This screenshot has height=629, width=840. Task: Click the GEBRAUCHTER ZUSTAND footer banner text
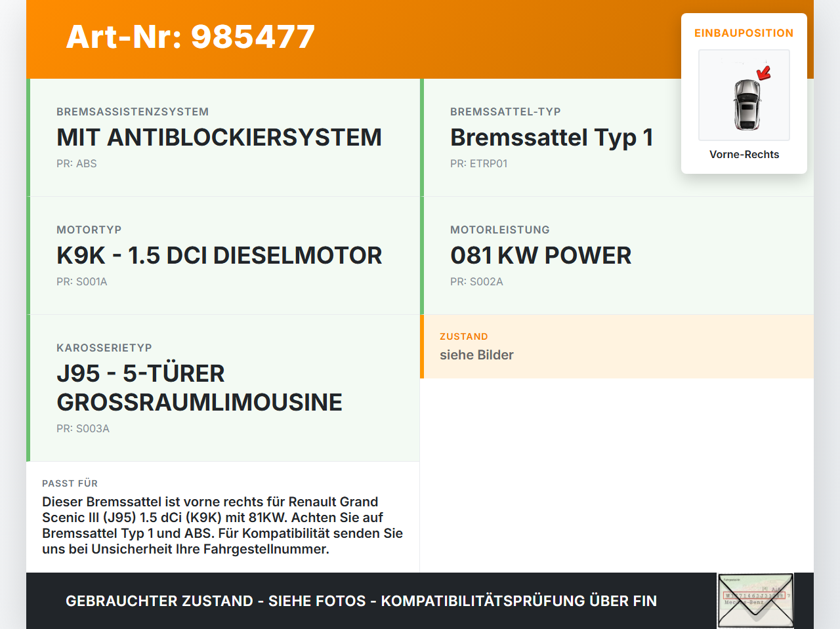pyautogui.click(x=361, y=601)
